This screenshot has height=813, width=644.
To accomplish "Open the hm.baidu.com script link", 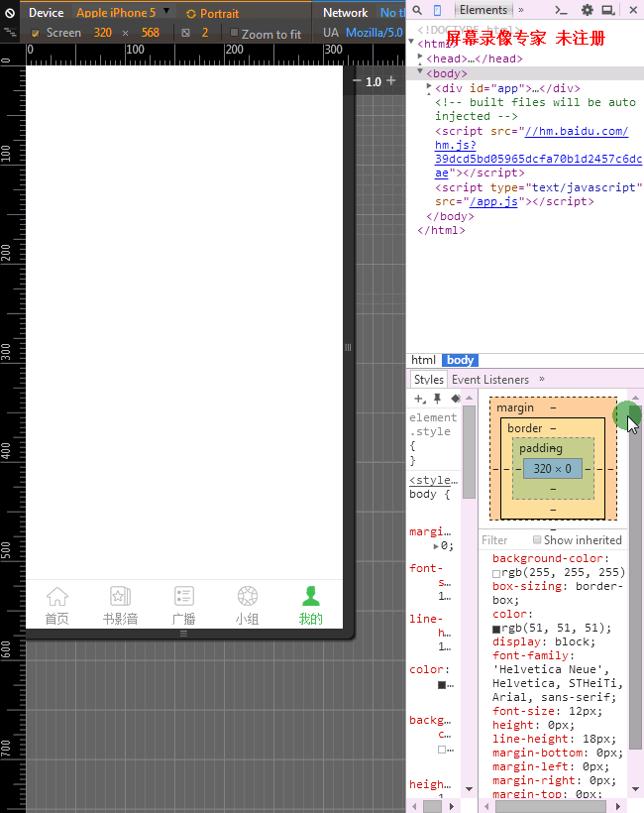I will tap(538, 152).
